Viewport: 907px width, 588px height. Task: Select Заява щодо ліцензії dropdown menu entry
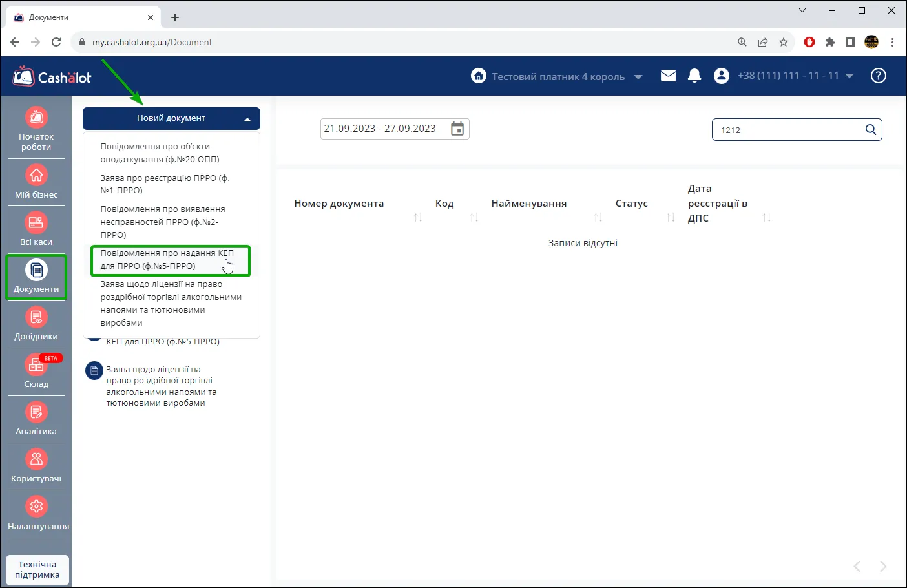coord(171,304)
